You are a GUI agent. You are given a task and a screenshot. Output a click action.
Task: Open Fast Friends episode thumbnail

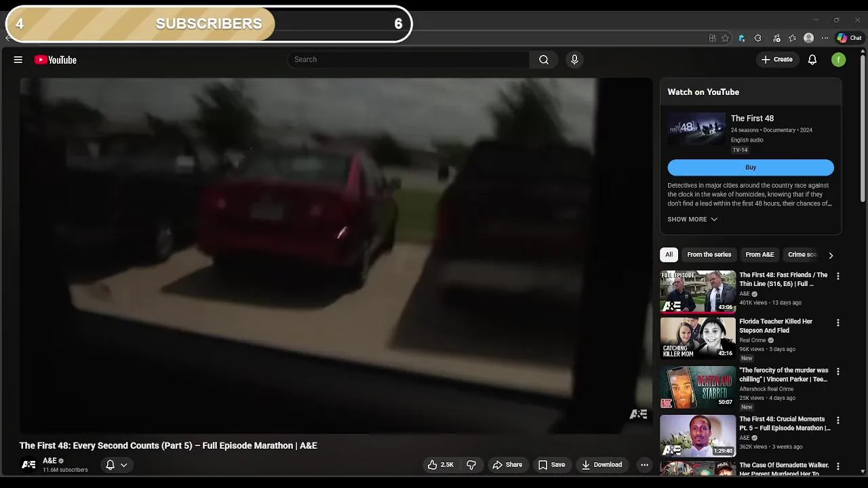pyautogui.click(x=698, y=291)
